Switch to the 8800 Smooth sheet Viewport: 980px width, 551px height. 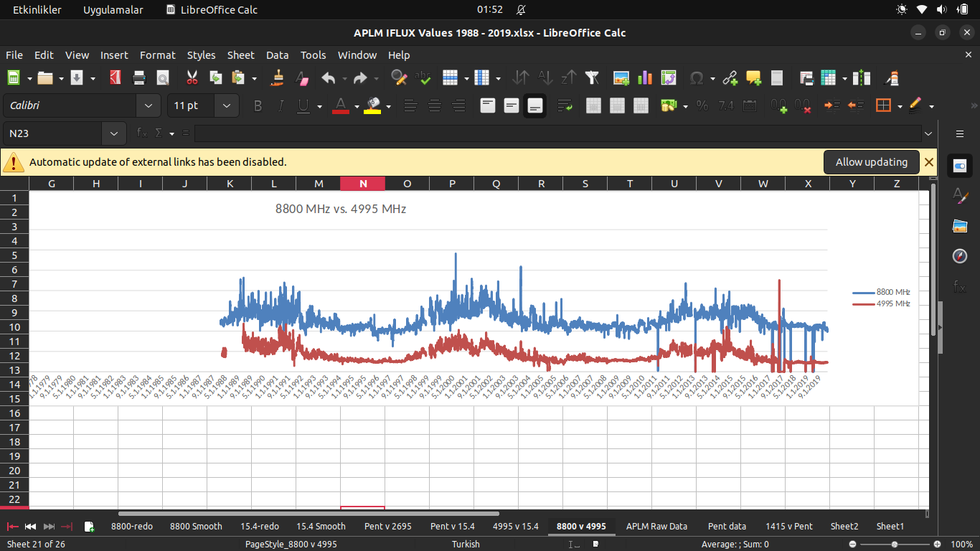coord(196,527)
